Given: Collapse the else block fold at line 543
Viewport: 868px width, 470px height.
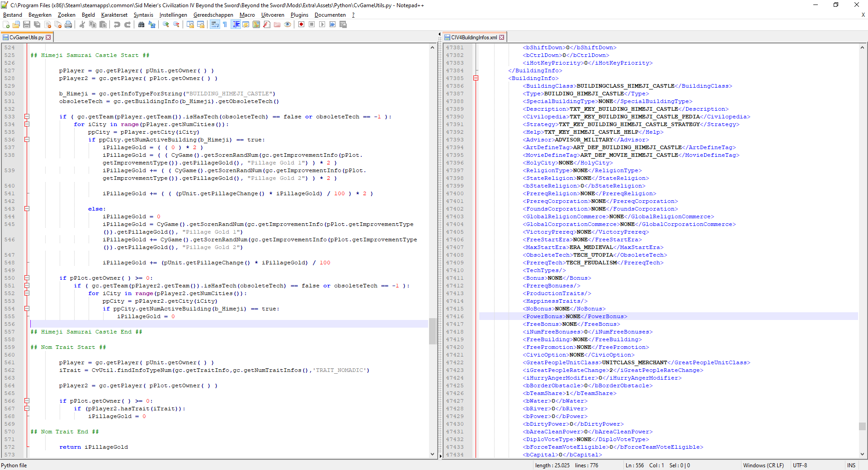Looking at the screenshot, I should (x=27, y=209).
